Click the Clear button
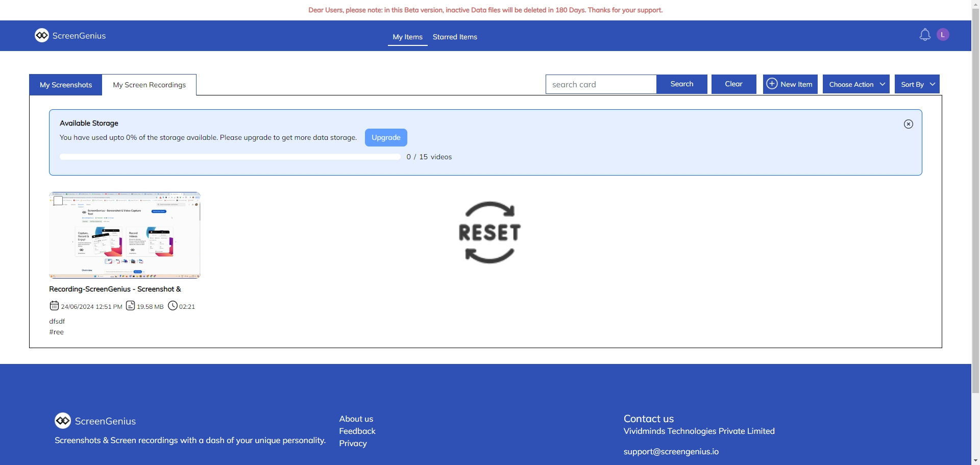The image size is (980, 465). click(734, 84)
